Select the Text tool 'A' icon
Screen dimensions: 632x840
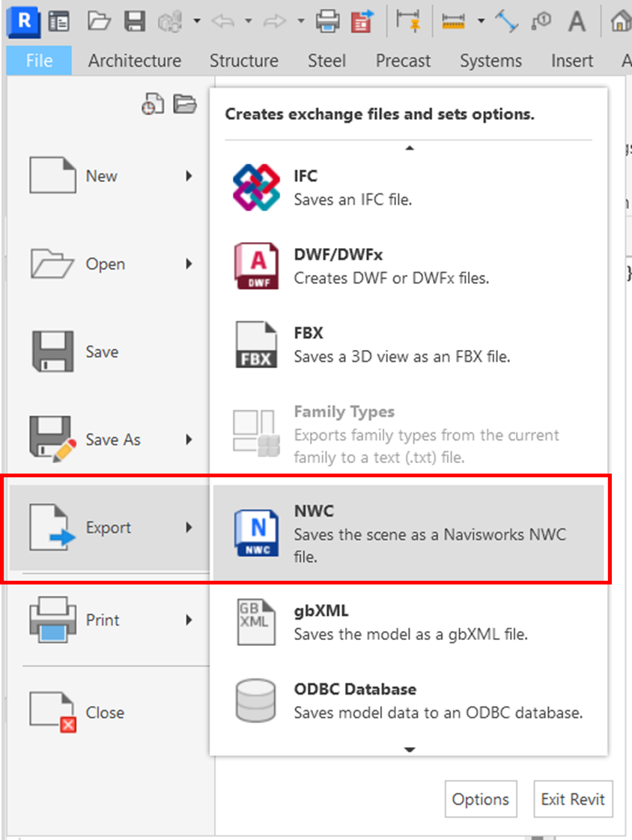pos(576,22)
